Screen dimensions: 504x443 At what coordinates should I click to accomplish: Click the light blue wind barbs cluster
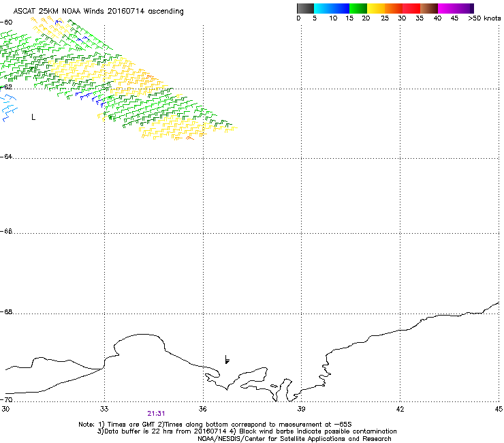click(x=9, y=108)
